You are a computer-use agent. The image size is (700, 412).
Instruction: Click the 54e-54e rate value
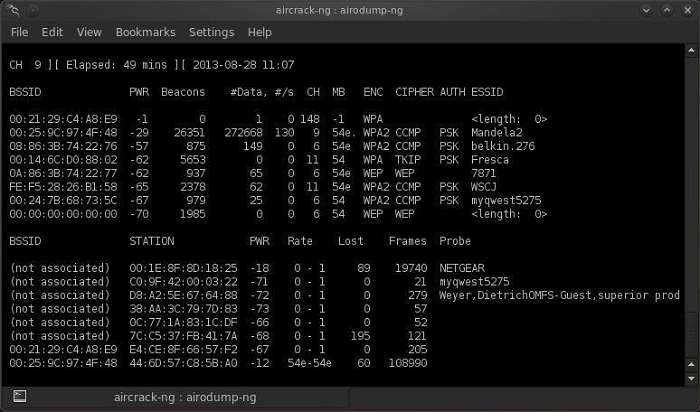309,363
